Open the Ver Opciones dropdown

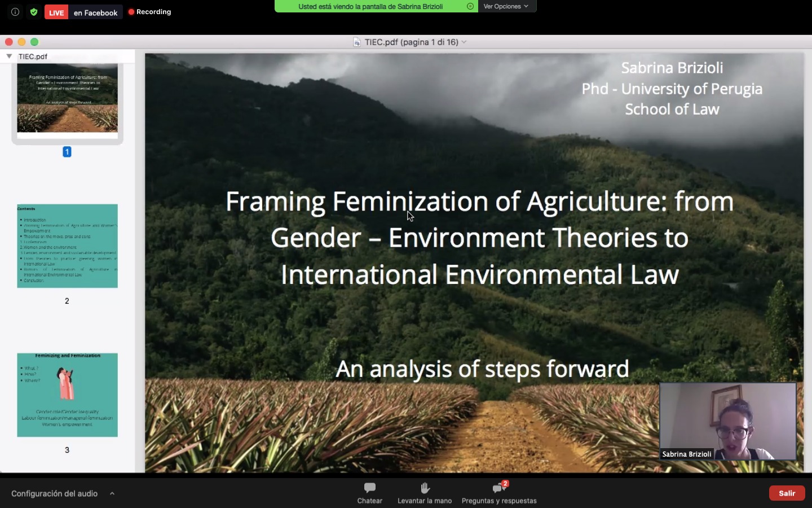tap(506, 6)
